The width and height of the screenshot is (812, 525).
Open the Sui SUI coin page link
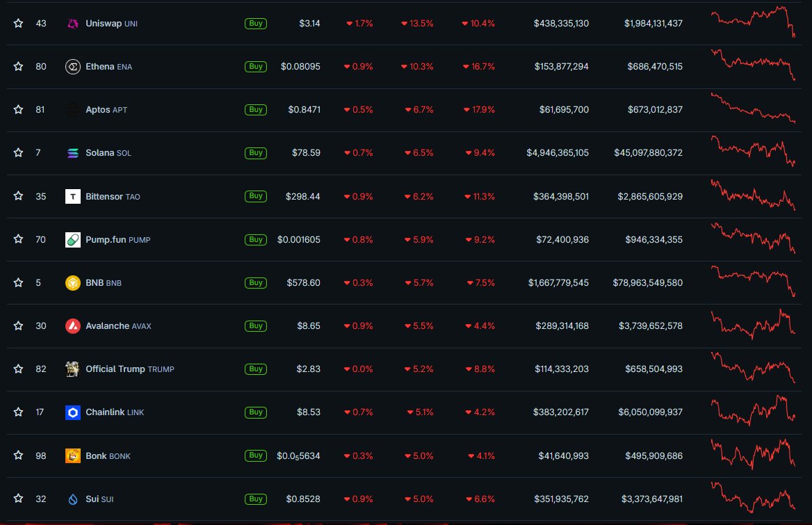click(x=99, y=499)
